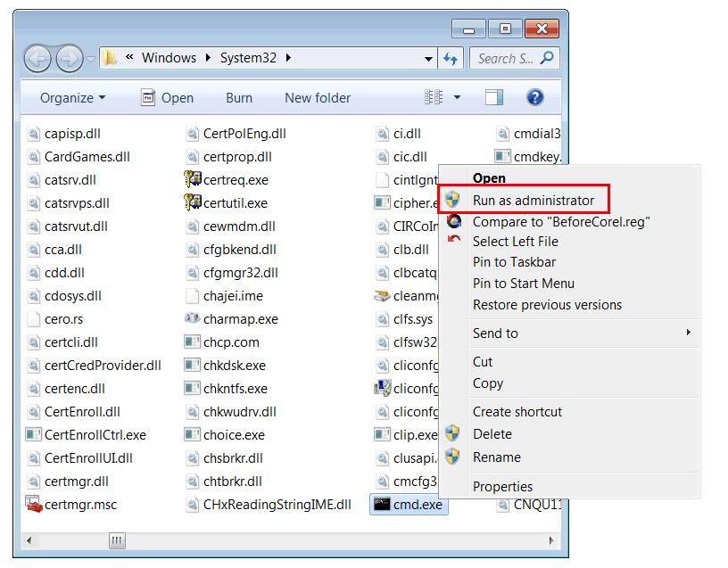Image resolution: width=728 pixels, height=568 pixels.
Task: Click the cmd.exe console icon
Action: pyautogui.click(x=382, y=505)
